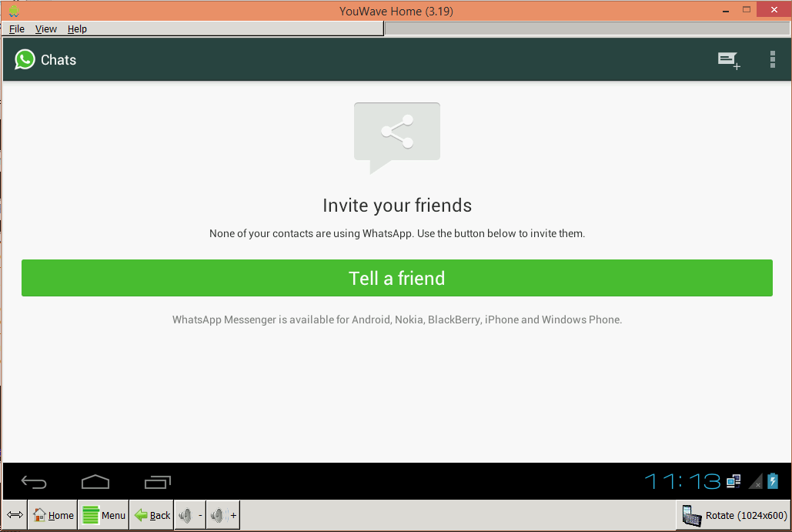Click the WhatsApp logo beside Chats
The image size is (792, 532).
click(25, 59)
